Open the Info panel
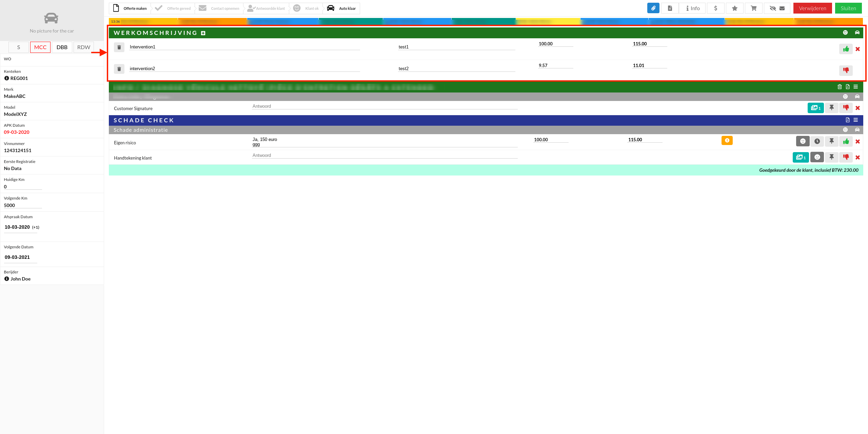The height and width of the screenshot is (434, 868). pyautogui.click(x=693, y=8)
